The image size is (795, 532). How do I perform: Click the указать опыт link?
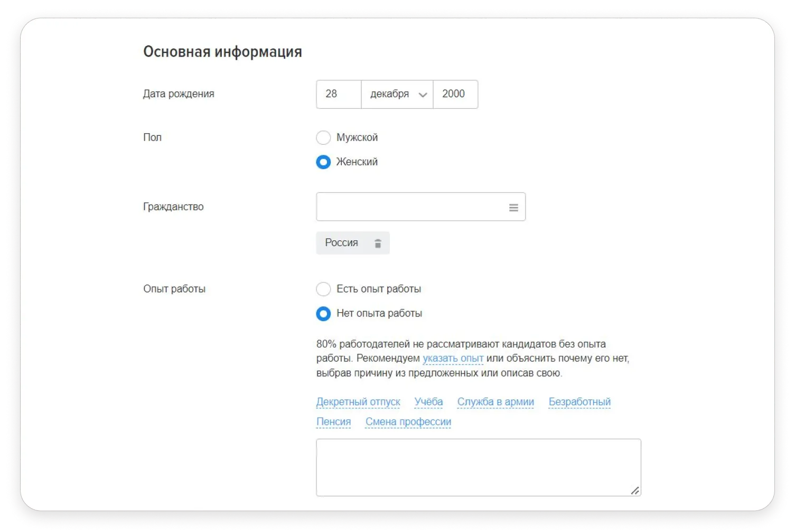point(453,359)
